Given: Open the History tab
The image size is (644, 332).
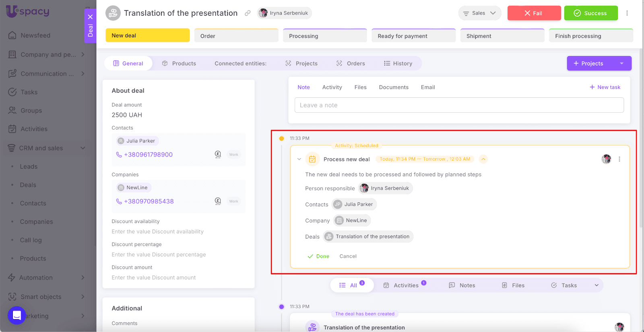Looking at the screenshot, I should [x=398, y=64].
